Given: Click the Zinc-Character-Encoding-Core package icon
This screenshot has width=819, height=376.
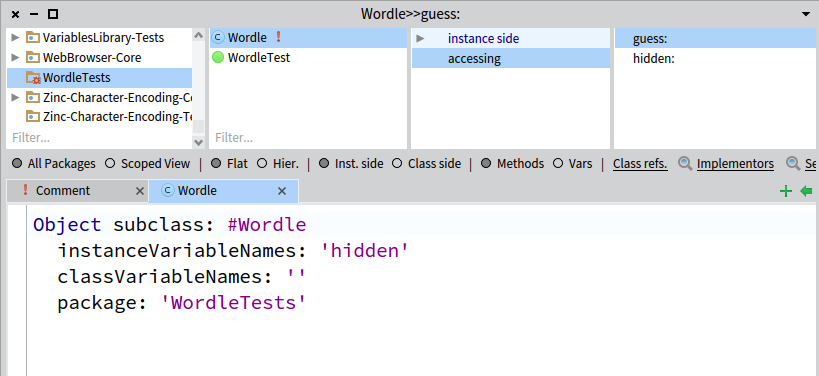Looking at the screenshot, I should [x=33, y=97].
